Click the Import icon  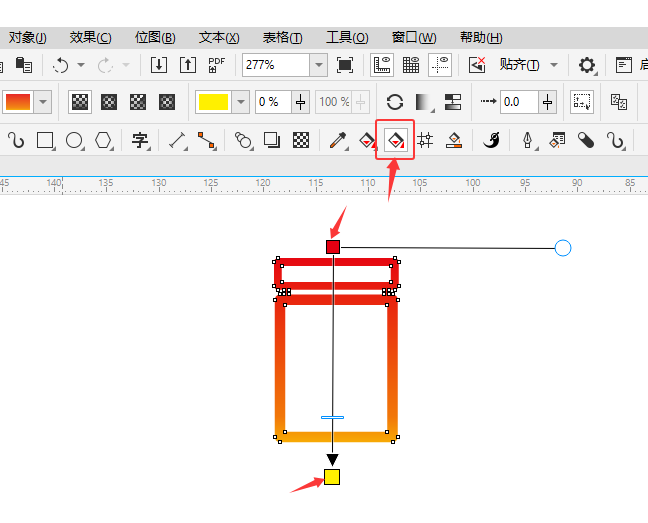coord(159,65)
